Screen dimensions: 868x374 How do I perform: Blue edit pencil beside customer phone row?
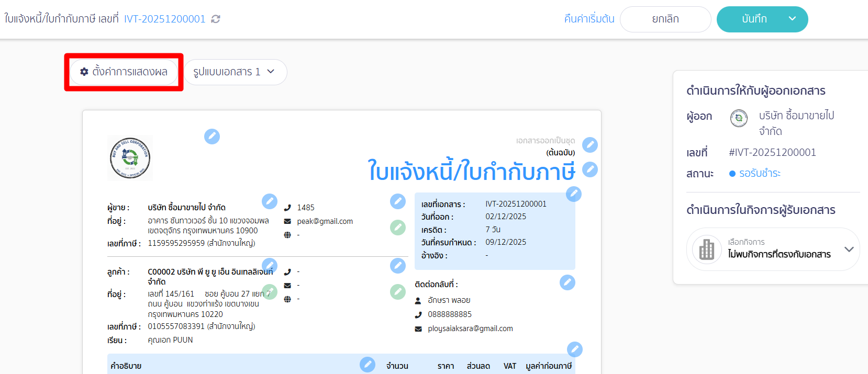pyautogui.click(x=398, y=266)
